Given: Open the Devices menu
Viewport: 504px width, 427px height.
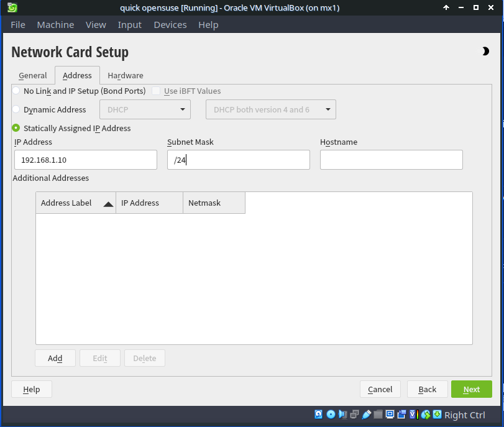Looking at the screenshot, I should click(170, 25).
